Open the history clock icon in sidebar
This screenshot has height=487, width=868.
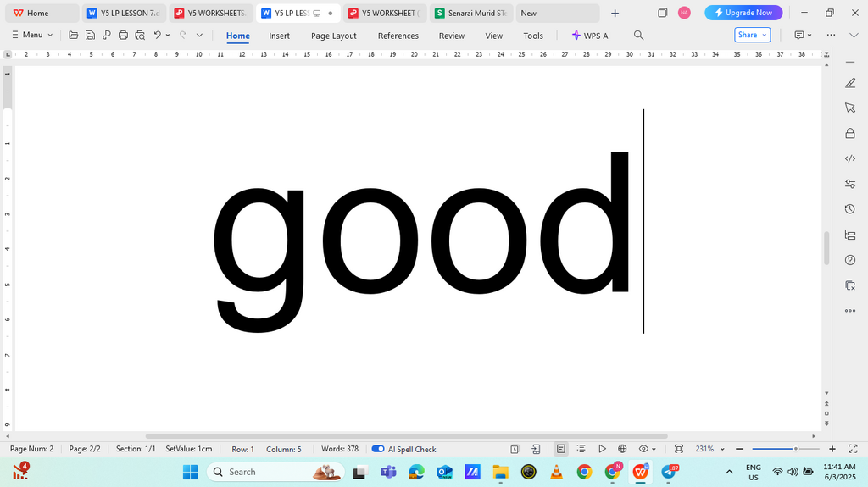[850, 209]
